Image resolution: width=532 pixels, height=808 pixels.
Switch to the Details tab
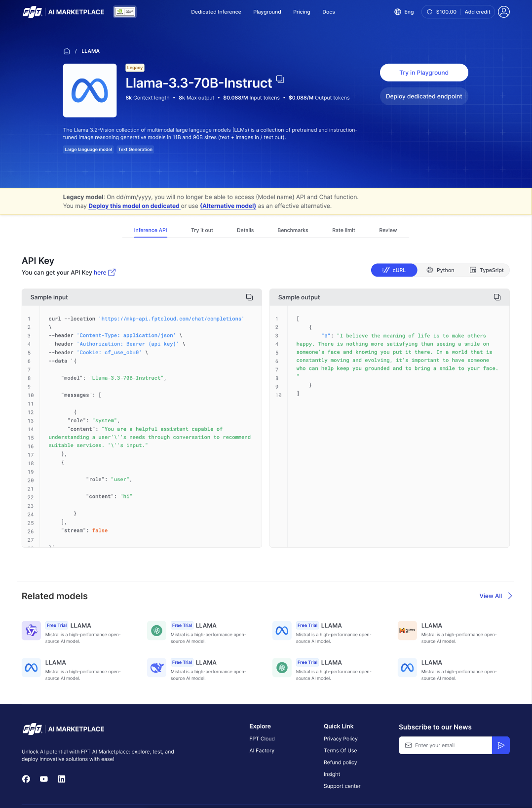[245, 230]
